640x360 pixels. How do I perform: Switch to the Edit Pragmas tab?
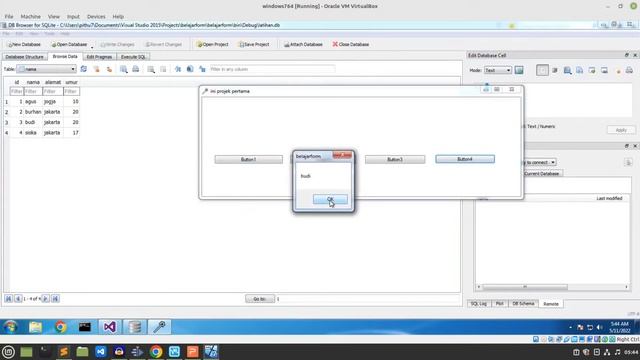[x=99, y=57]
